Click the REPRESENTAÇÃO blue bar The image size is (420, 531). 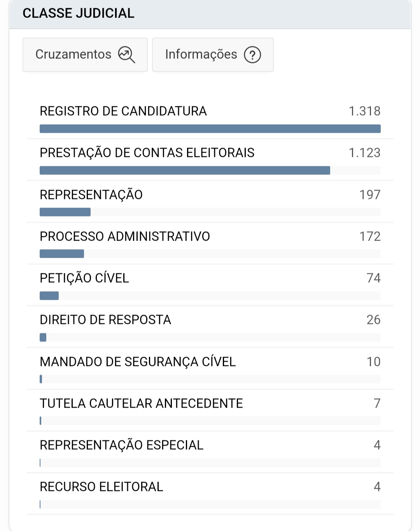65,212
